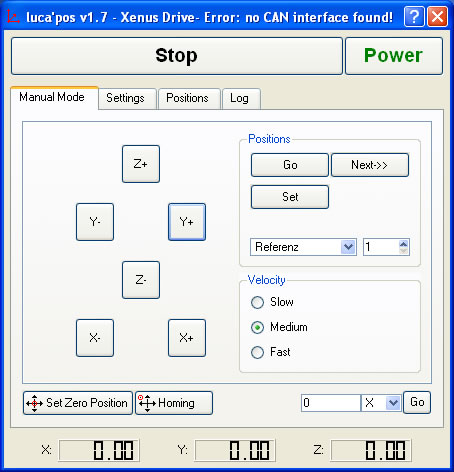The width and height of the screenshot is (454, 472).
Task: Jog the axis with Z+ button
Action: pyautogui.click(x=141, y=164)
